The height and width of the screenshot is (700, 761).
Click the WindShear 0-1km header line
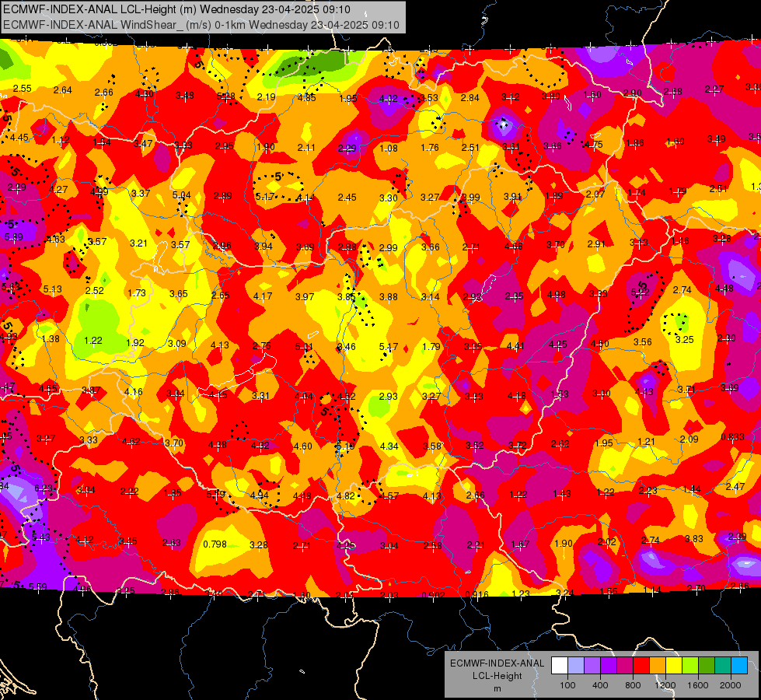coord(201,25)
